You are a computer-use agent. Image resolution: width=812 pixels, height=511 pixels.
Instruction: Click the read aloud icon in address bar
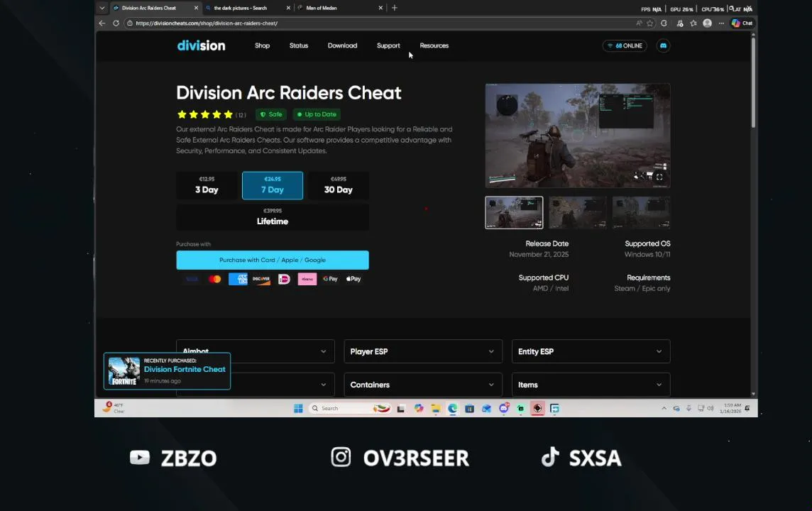coord(639,23)
